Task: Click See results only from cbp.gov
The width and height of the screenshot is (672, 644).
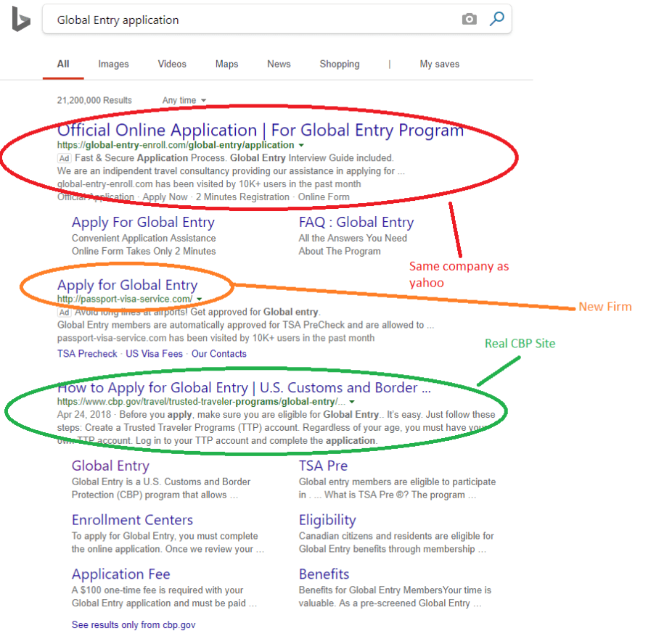Action: (x=134, y=624)
